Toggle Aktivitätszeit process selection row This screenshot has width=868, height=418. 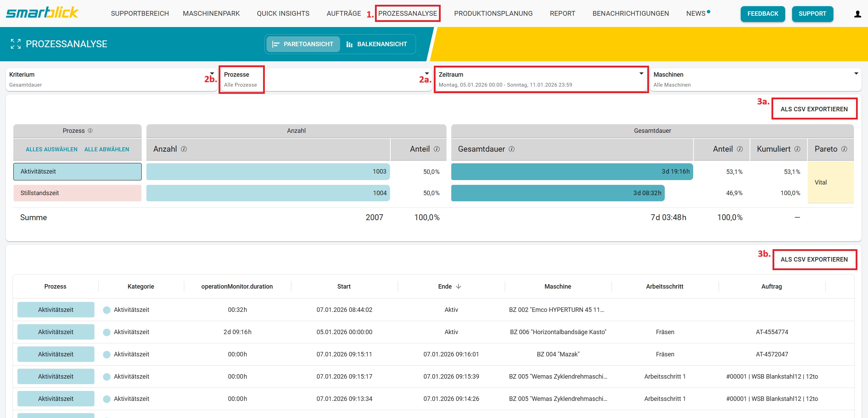[x=77, y=172]
